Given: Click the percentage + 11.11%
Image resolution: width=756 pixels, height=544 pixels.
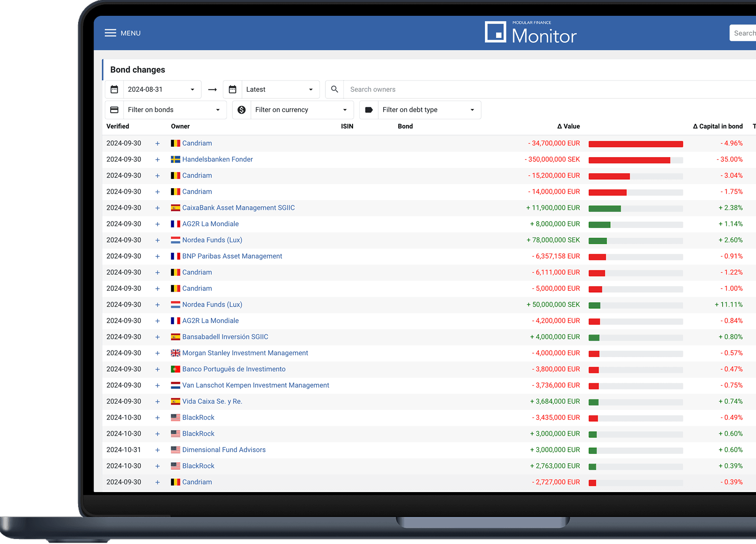Looking at the screenshot, I should (x=729, y=304).
